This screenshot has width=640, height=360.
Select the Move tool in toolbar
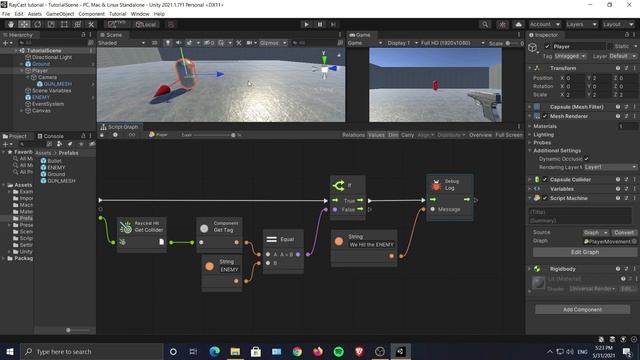pos(24,24)
